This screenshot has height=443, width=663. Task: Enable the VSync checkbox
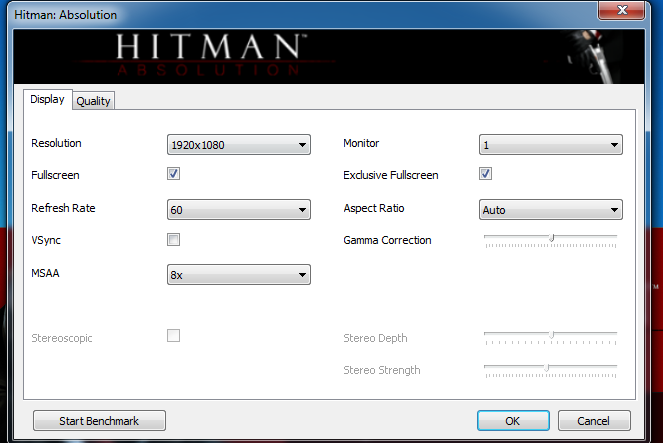click(x=173, y=240)
